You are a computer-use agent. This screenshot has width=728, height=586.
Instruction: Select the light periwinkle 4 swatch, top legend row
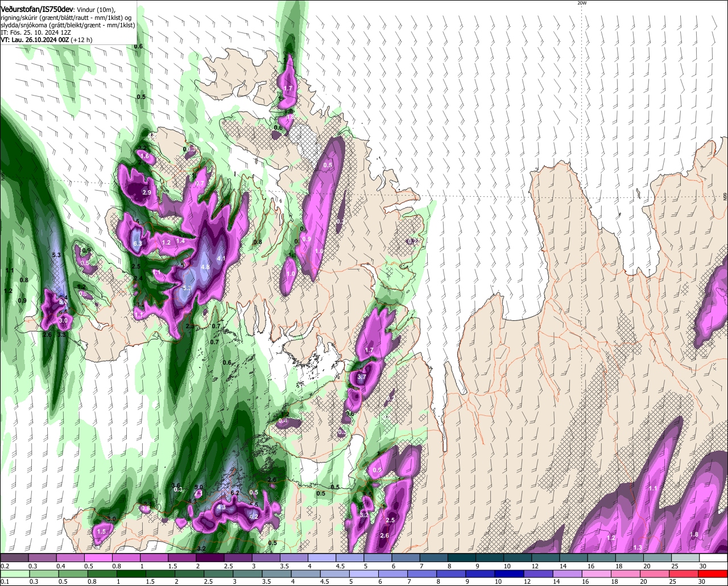pyautogui.click(x=322, y=558)
